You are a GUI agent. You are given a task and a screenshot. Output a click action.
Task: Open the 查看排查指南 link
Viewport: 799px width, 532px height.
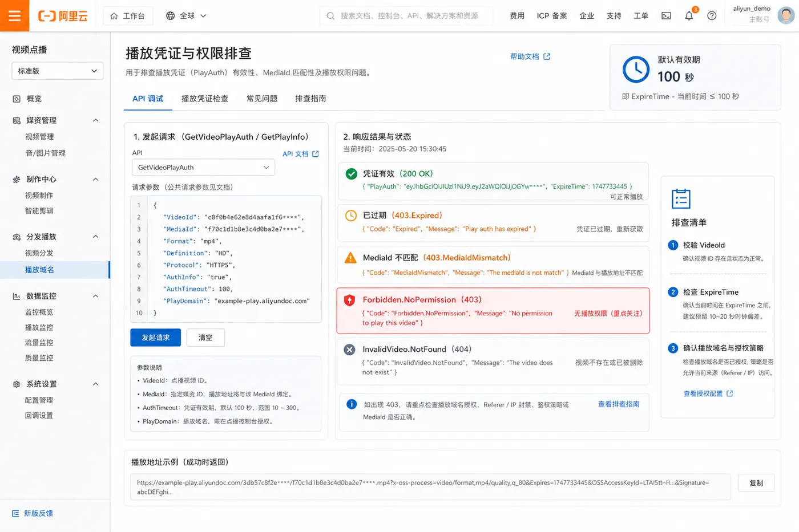(x=619, y=404)
